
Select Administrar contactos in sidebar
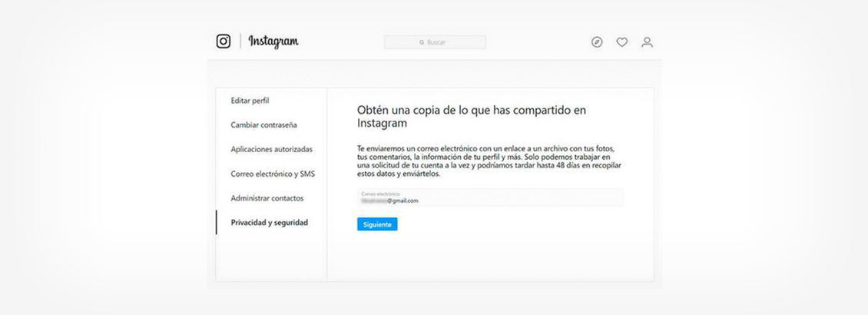click(x=267, y=198)
